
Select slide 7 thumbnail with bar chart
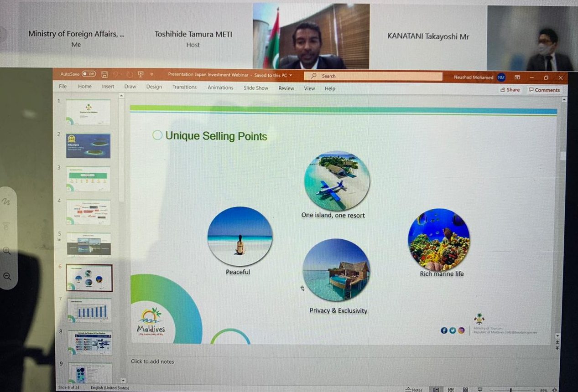coord(89,310)
